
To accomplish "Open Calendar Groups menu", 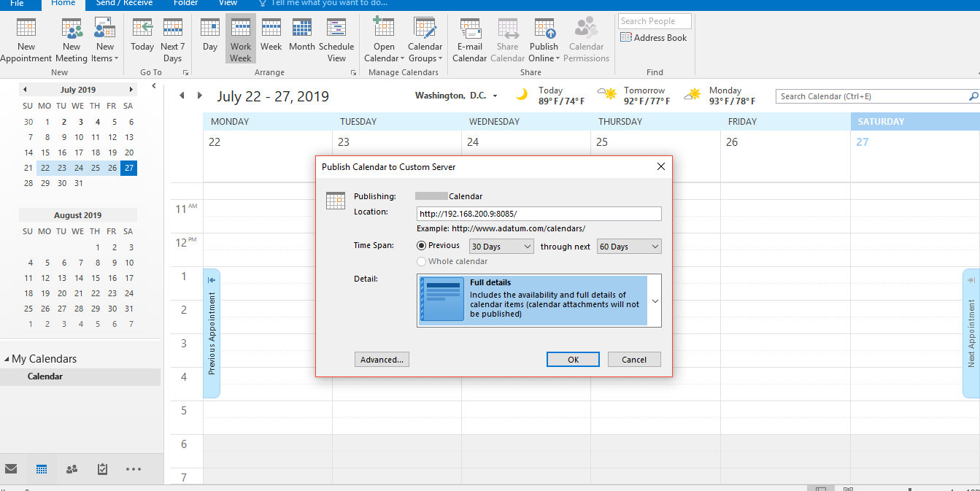I will click(425, 40).
